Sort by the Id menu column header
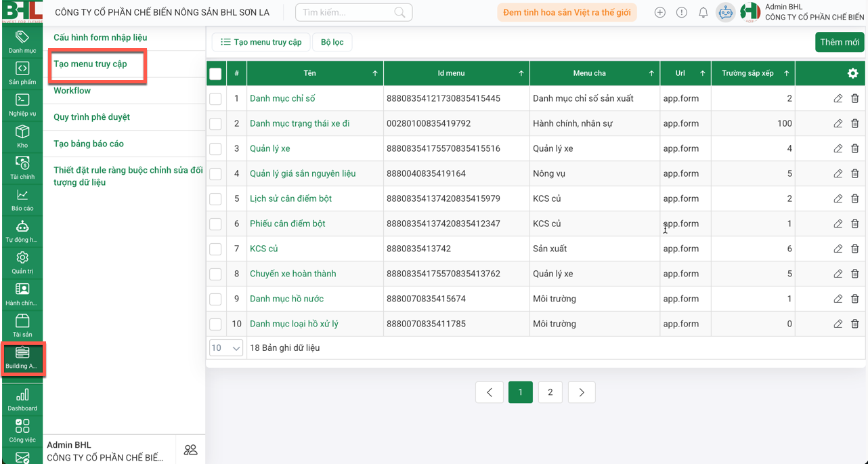The width and height of the screenshot is (868, 464). click(456, 73)
